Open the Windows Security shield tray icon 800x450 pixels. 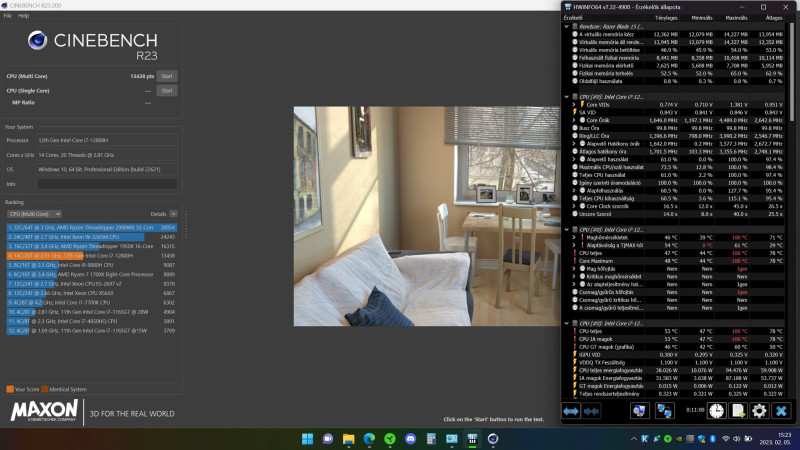[702, 439]
